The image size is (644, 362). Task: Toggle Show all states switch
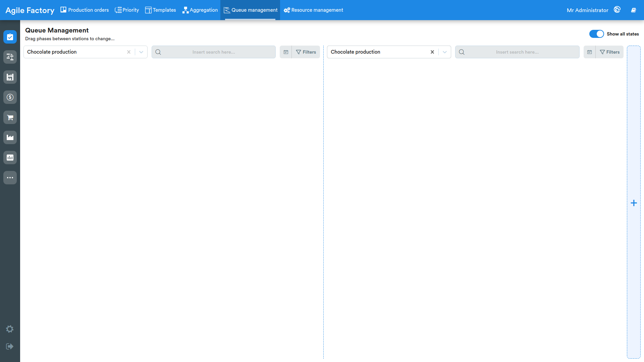coord(596,34)
